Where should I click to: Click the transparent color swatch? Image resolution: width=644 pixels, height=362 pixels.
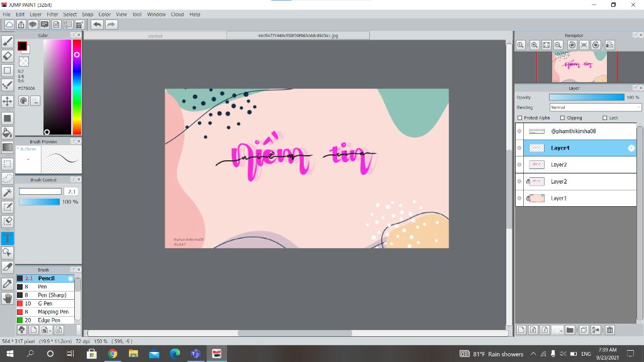point(24,62)
